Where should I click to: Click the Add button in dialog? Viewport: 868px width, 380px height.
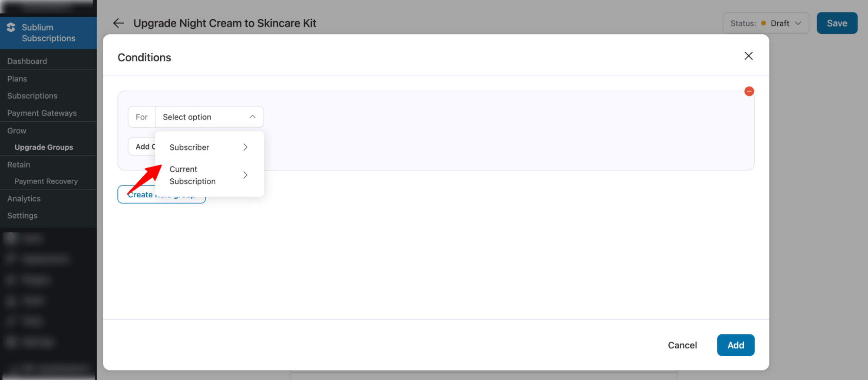point(735,345)
